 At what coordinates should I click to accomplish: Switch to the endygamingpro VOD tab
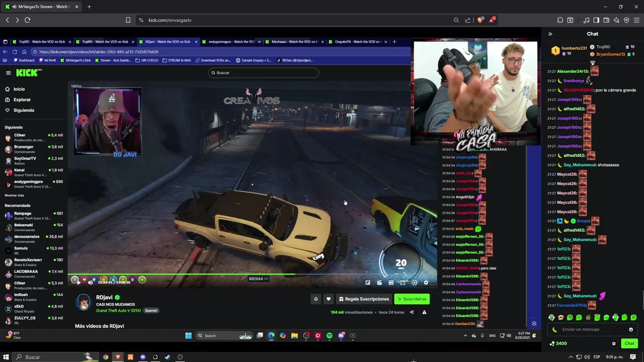(232, 42)
